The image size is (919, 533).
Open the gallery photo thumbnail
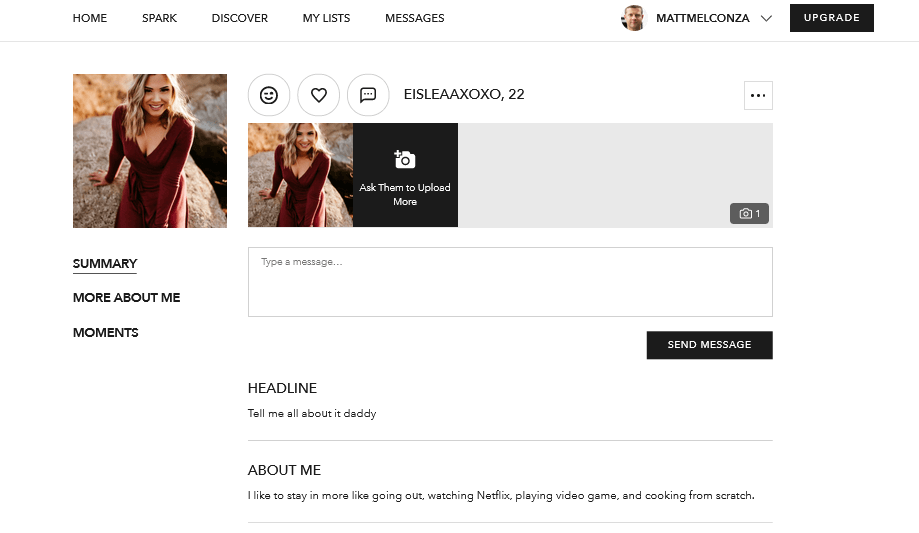[301, 175]
